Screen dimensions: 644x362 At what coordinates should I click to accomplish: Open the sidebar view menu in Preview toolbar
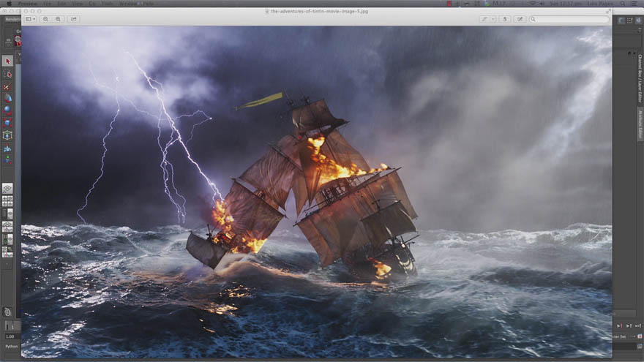tap(31, 19)
